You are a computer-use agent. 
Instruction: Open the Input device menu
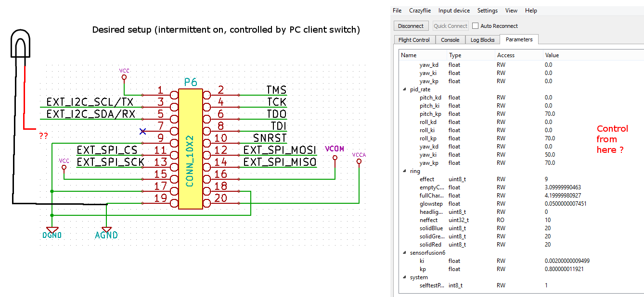(x=454, y=11)
